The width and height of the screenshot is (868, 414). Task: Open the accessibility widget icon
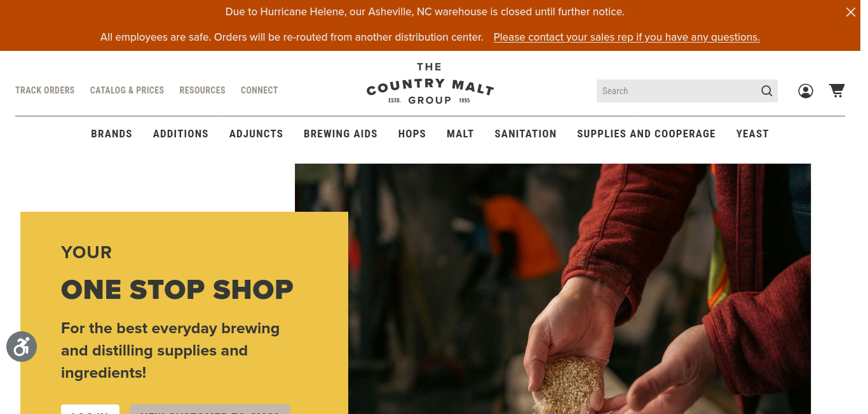pos(22,347)
